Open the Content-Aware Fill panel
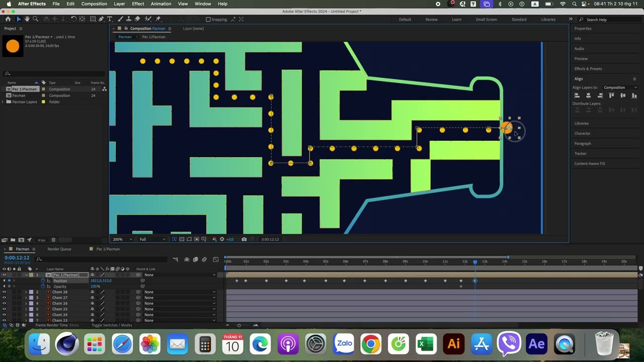The height and width of the screenshot is (362, 644). click(x=590, y=163)
